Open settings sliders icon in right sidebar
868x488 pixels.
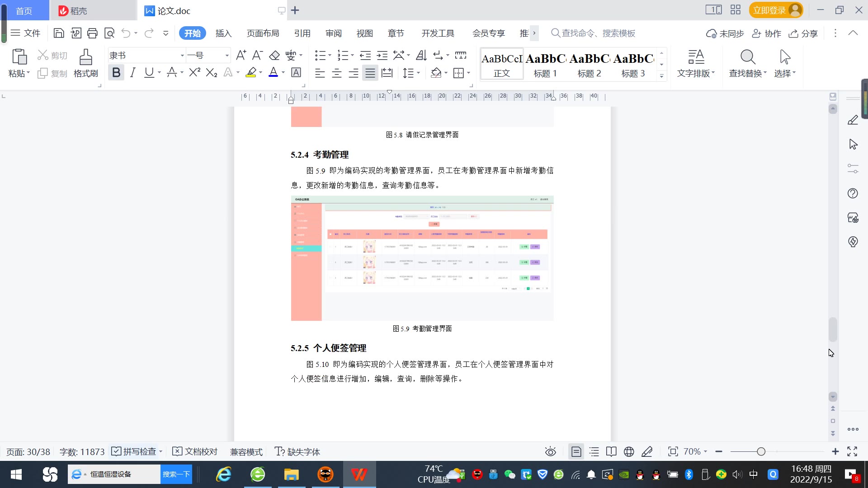coord(853,169)
